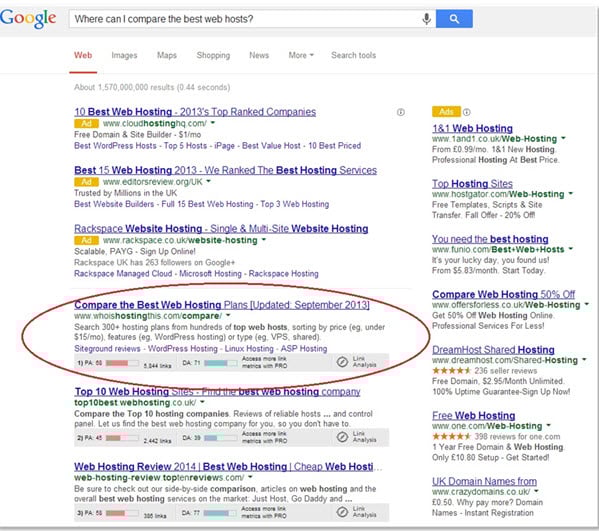Expand arrow next to one.com ad URL

pos(549,425)
